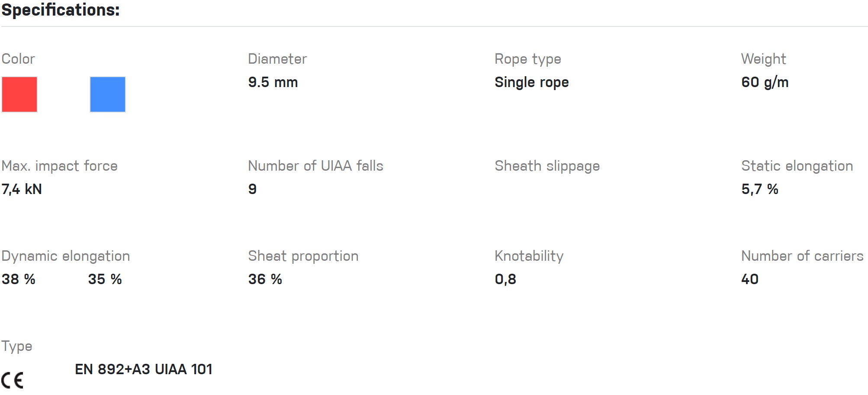Click the 60 g/m weight value
Viewport: 868px width, 395px height.
point(765,82)
